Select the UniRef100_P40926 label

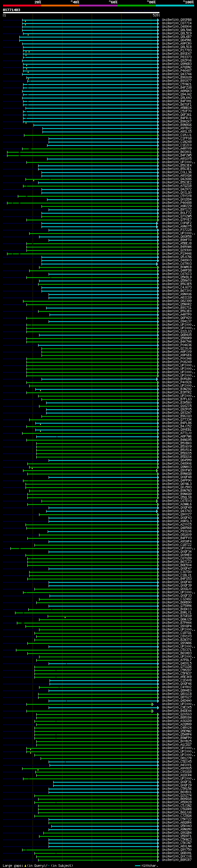(x=177, y=382)
